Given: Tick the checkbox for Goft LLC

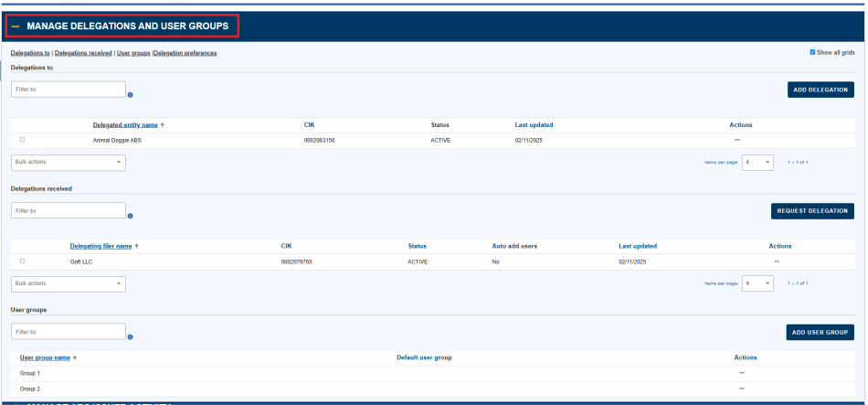Looking at the screenshot, I should [22, 261].
